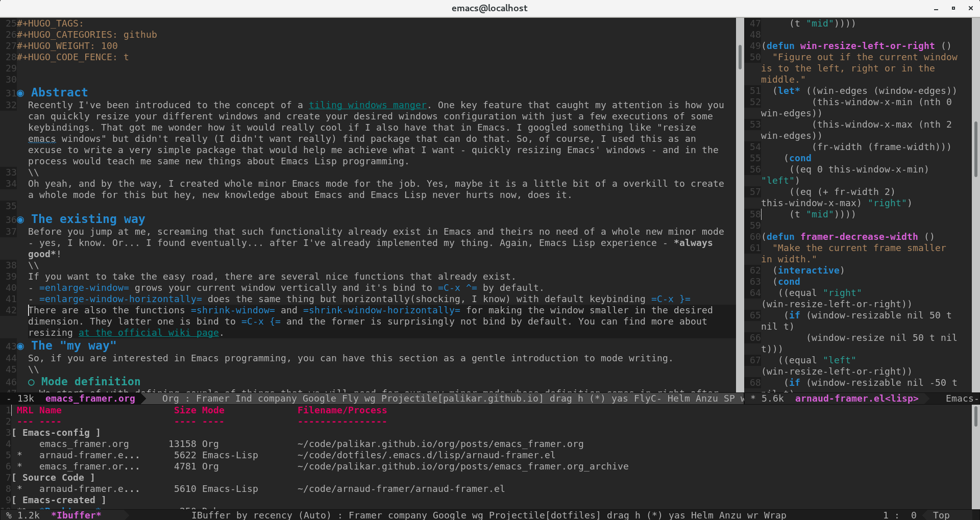Click *Ibuffer* buffer name in mode line

76,515
